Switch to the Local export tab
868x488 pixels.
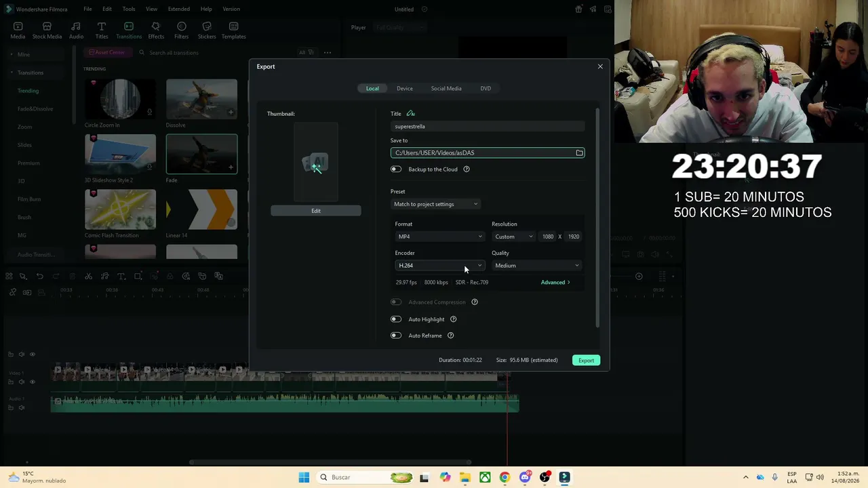(372, 88)
